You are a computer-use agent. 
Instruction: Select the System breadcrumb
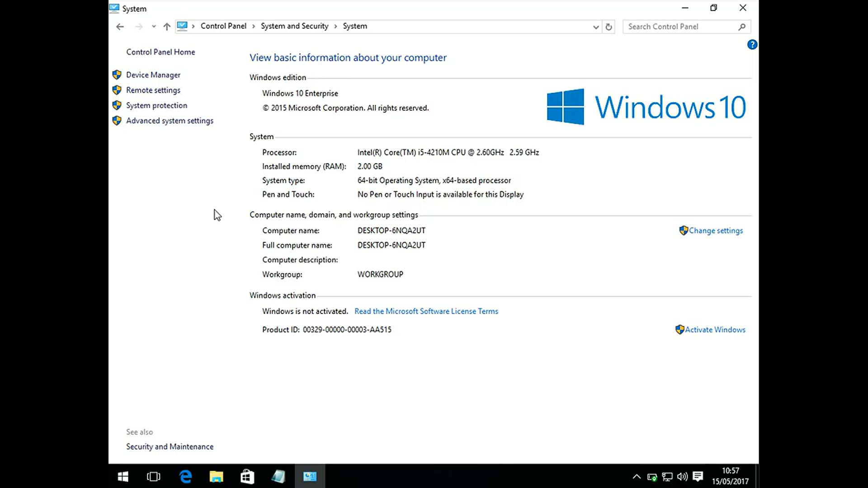(x=355, y=26)
